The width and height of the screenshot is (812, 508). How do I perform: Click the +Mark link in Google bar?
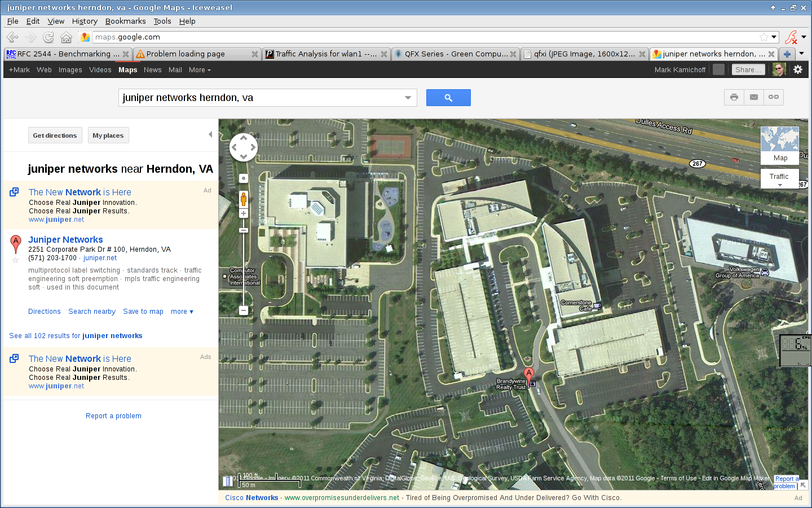click(x=19, y=70)
